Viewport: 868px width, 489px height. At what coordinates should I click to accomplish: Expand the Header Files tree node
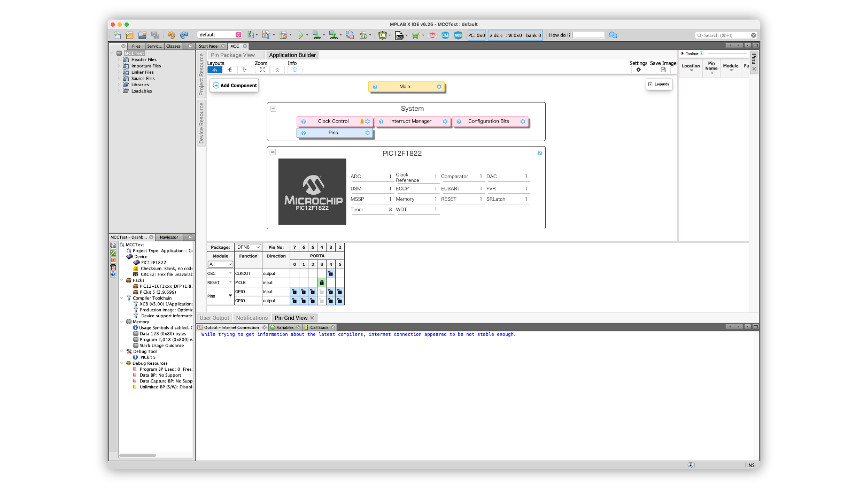(x=119, y=59)
